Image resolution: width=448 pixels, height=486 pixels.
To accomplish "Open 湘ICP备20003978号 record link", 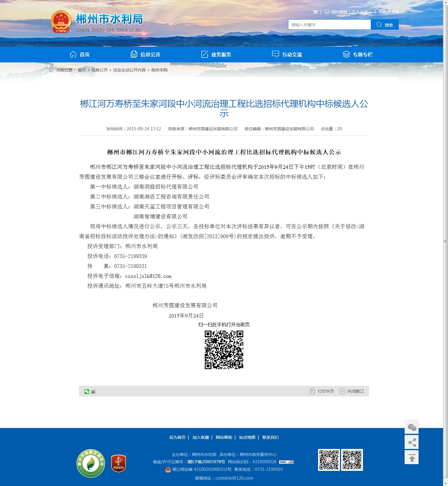I will (206, 462).
